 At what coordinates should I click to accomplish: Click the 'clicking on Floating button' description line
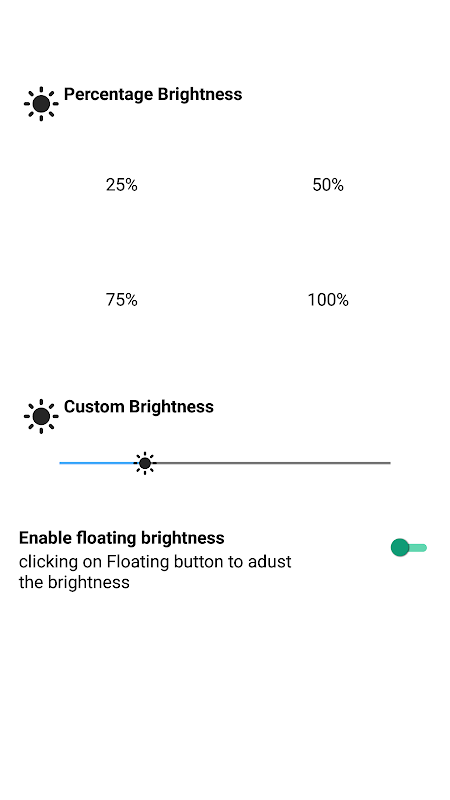[x=155, y=562]
